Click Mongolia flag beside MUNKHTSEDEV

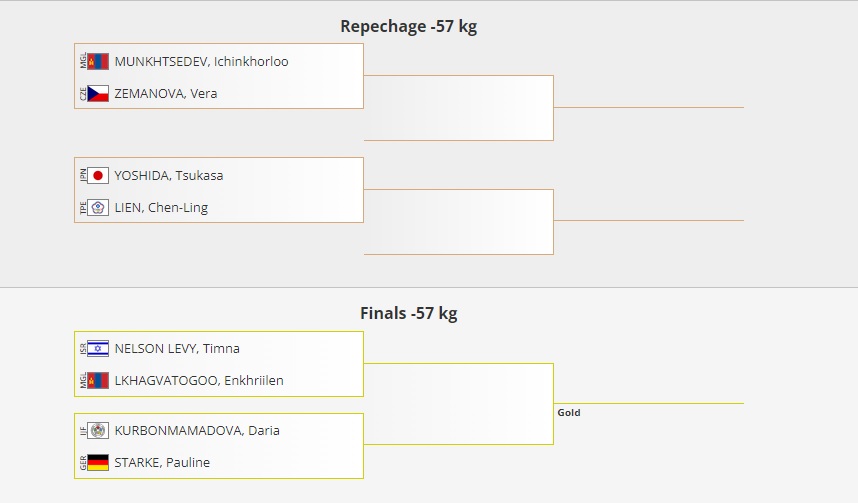(98, 62)
